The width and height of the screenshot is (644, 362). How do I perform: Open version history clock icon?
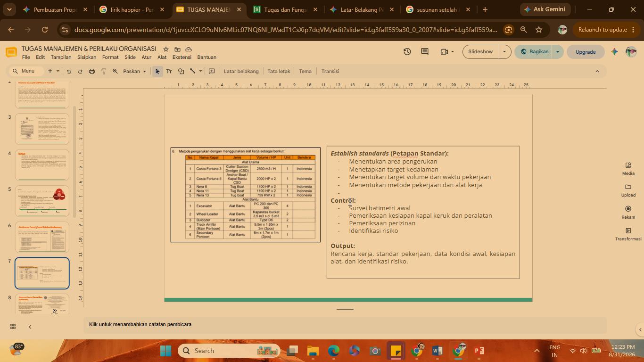(x=407, y=51)
